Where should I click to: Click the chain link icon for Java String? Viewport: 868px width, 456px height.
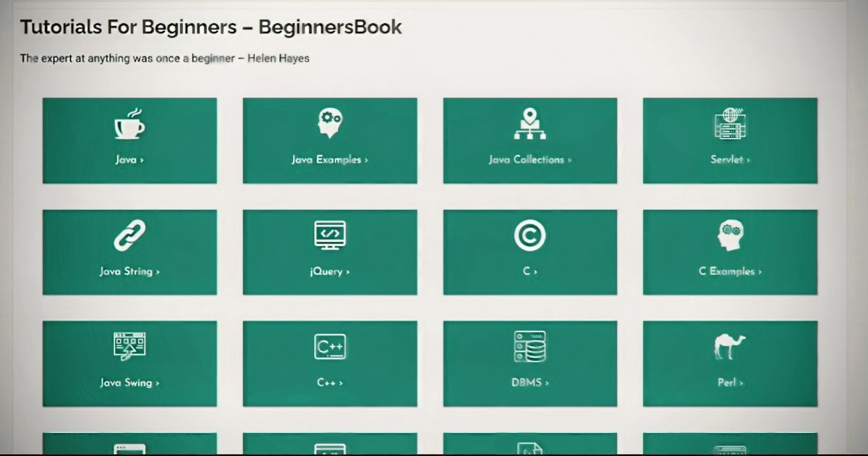(129, 236)
